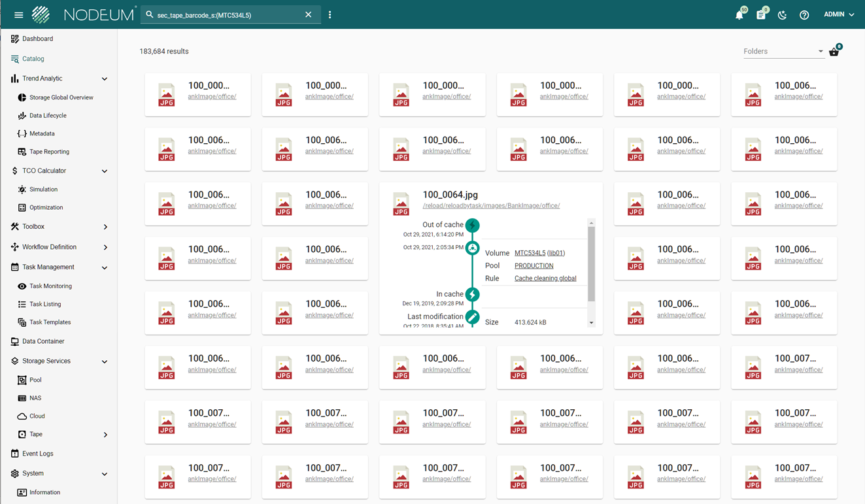The image size is (865, 504).
Task: Collapse the Trend Analytic section
Action: 104,79
